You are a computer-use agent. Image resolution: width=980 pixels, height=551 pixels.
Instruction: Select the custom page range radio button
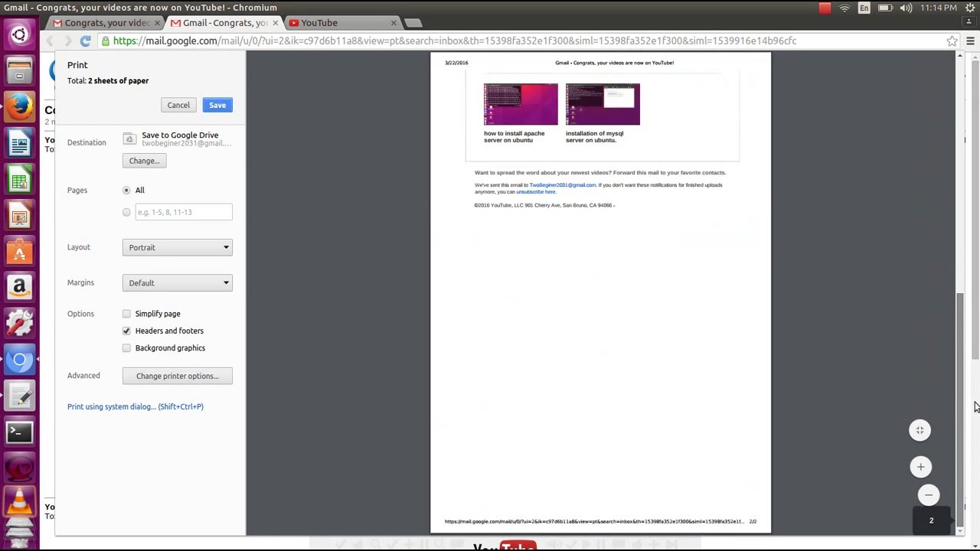(126, 212)
